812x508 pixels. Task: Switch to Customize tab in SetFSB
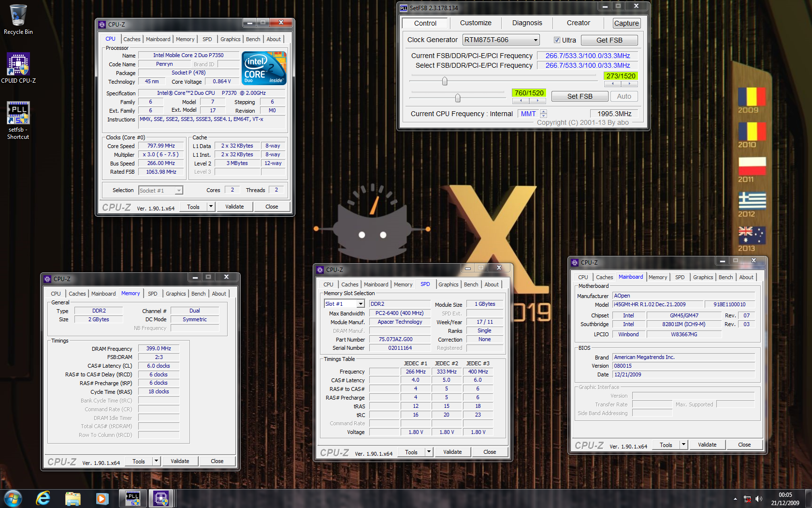pos(476,23)
